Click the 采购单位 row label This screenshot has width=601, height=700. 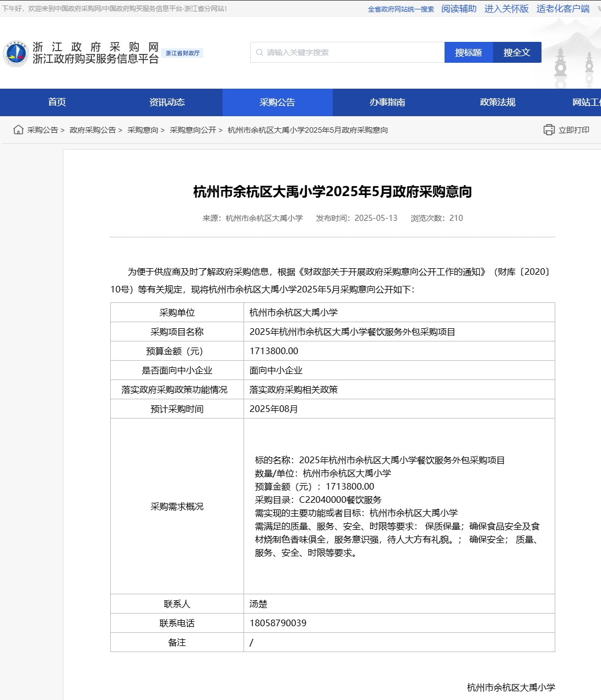pos(177,312)
